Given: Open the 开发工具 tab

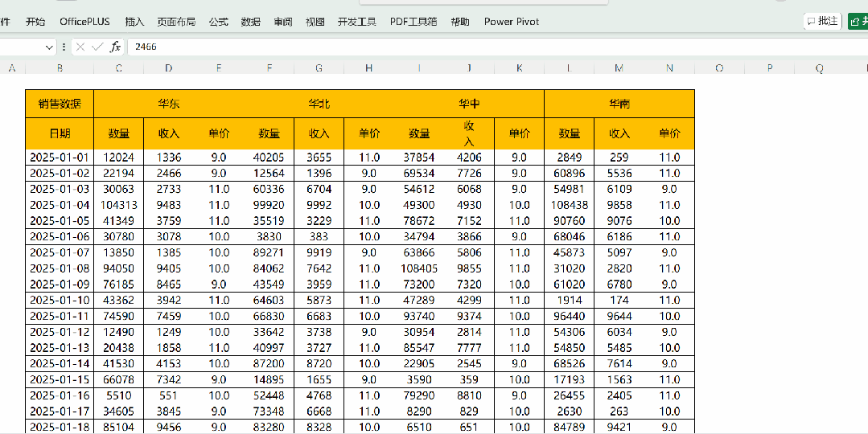Looking at the screenshot, I should [356, 22].
